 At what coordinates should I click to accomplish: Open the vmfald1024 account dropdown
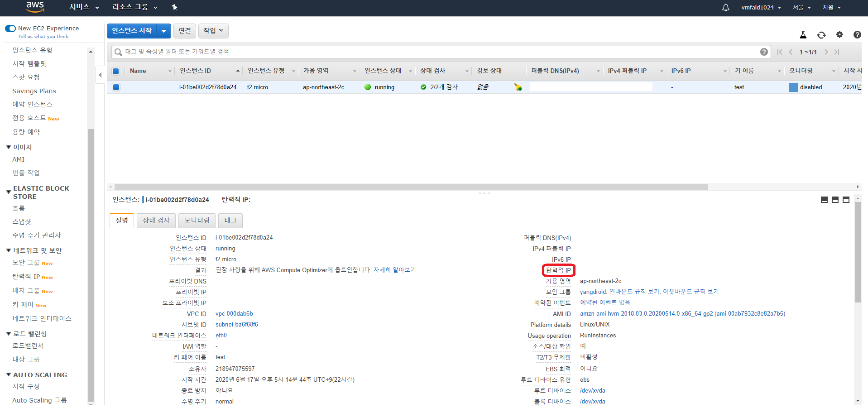click(761, 7)
